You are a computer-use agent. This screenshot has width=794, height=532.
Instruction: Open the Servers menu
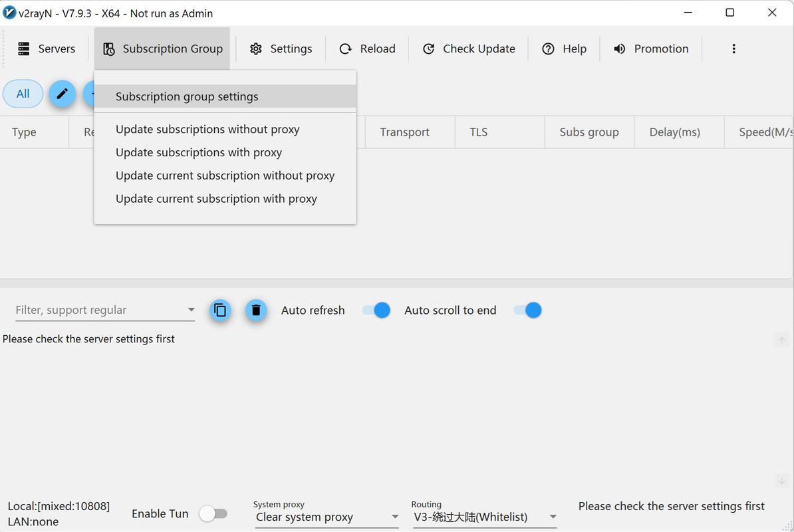pos(46,49)
